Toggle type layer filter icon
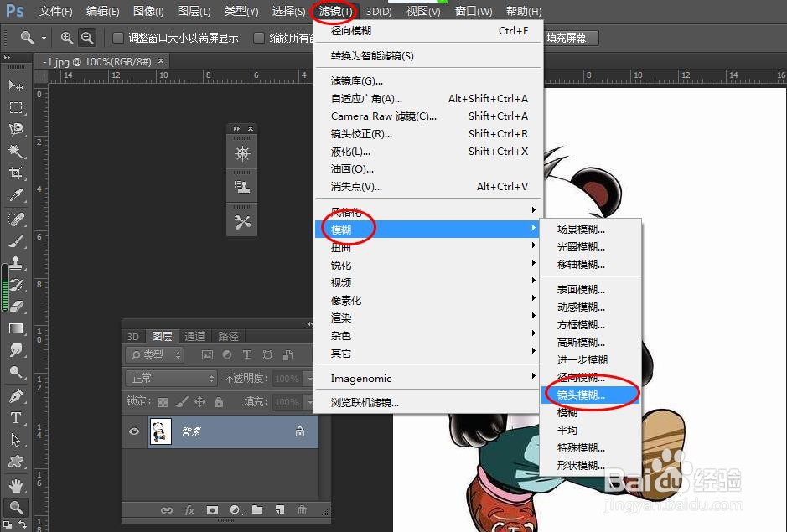 [247, 355]
